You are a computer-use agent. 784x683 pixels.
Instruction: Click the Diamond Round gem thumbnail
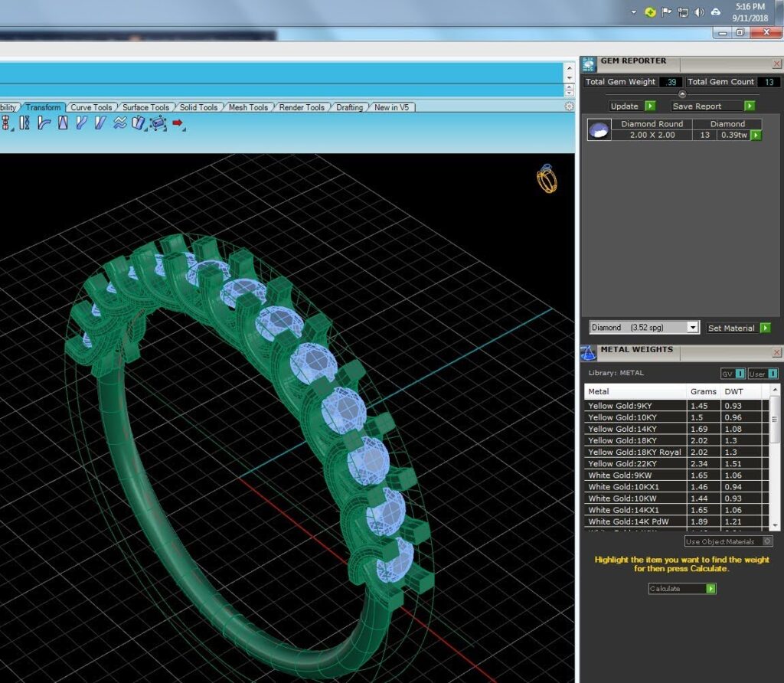599,129
